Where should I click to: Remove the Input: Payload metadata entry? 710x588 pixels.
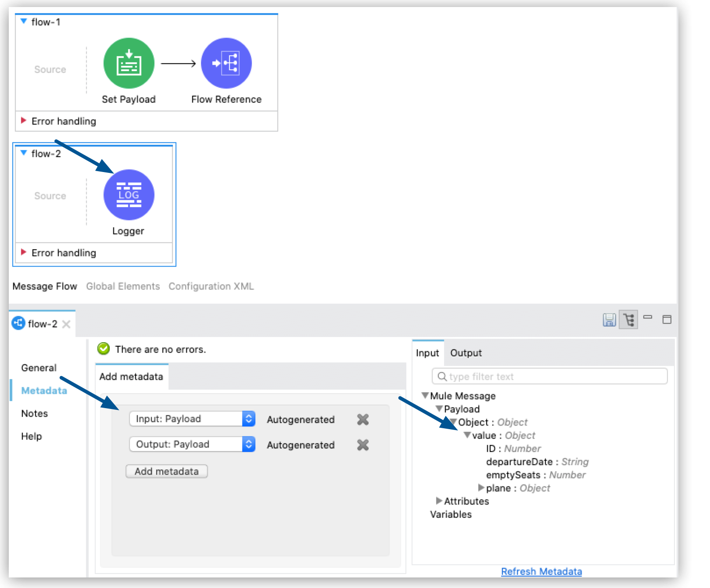pyautogui.click(x=362, y=419)
